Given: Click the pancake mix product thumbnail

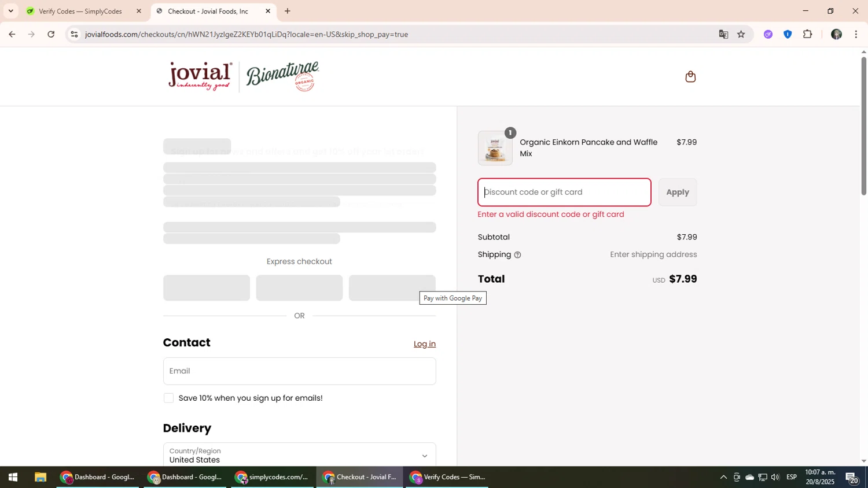Looking at the screenshot, I should coord(495,149).
